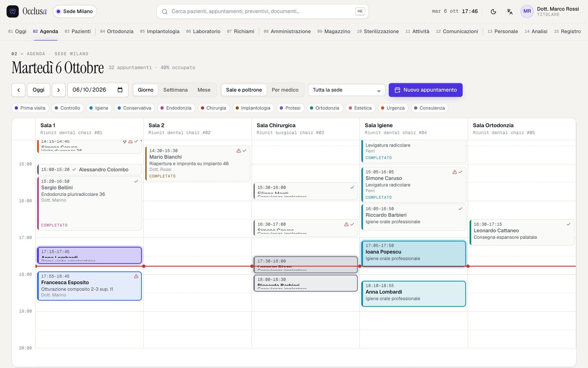The height and width of the screenshot is (368, 588).
Task: Toggle the Urgenza filter chip
Action: (x=392, y=108)
